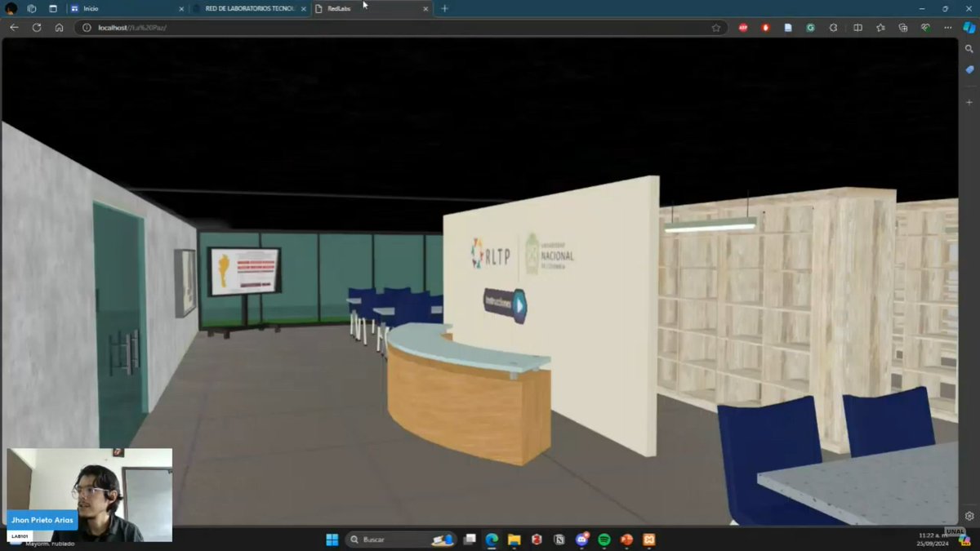Image resolution: width=980 pixels, height=551 pixels.
Task: Close the RedLabs tab
Action: pos(425,8)
